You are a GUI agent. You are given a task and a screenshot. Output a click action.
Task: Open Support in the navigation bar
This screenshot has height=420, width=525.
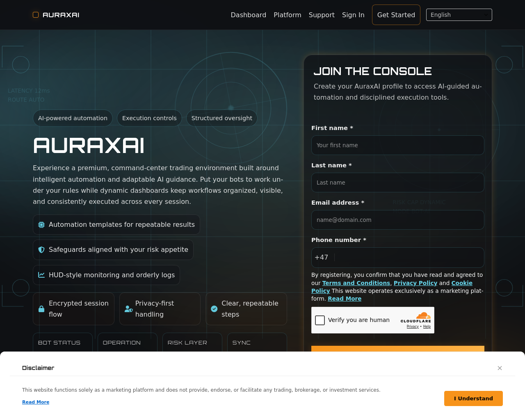(322, 15)
